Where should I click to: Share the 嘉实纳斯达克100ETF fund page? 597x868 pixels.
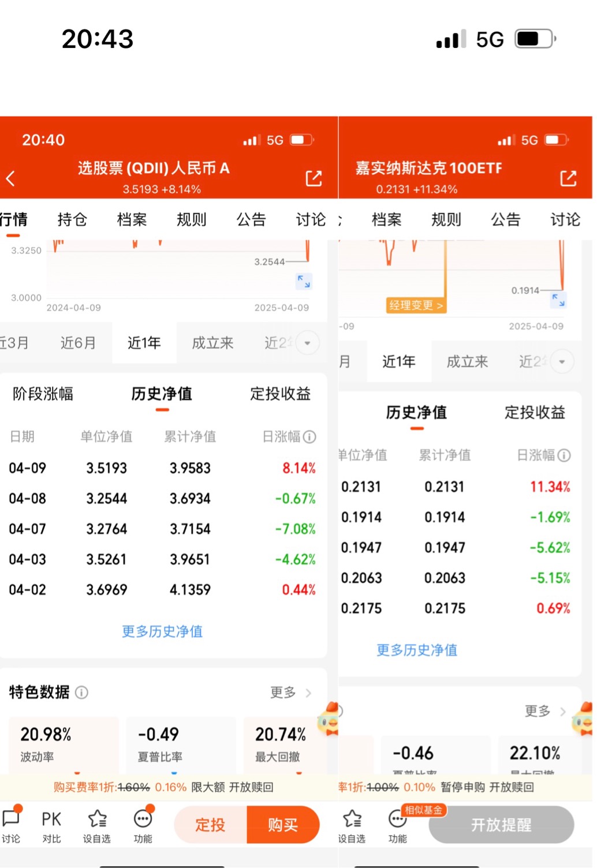coord(568,178)
